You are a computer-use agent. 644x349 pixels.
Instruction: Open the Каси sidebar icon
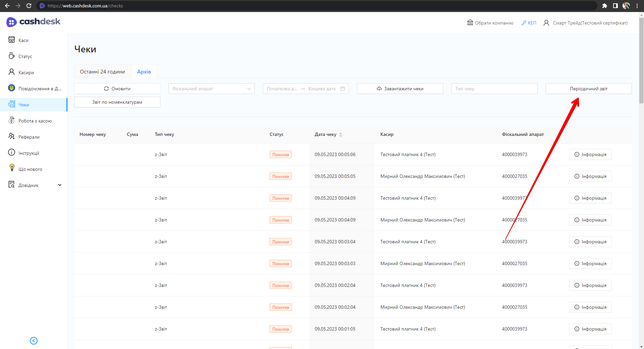[x=11, y=40]
